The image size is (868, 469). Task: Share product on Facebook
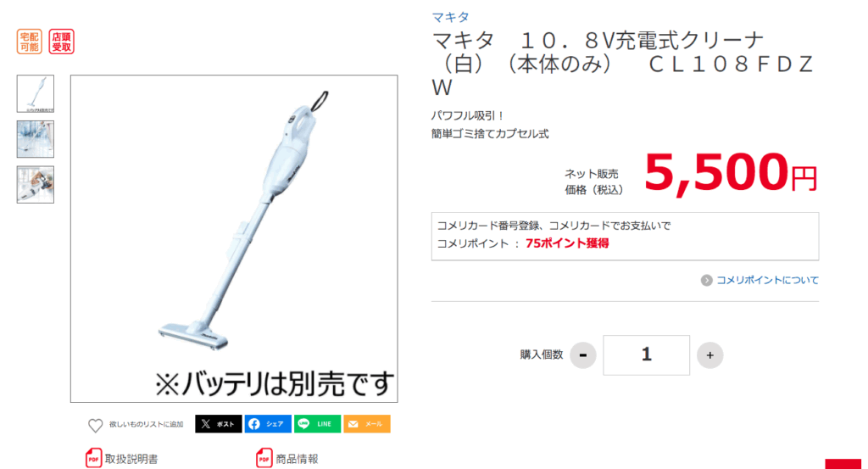[268, 424]
